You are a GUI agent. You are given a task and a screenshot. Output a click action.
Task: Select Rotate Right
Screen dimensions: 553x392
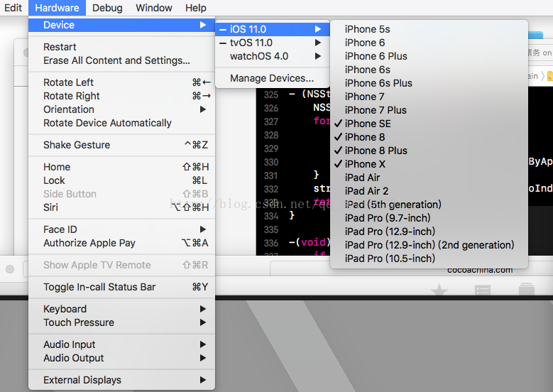121,96
